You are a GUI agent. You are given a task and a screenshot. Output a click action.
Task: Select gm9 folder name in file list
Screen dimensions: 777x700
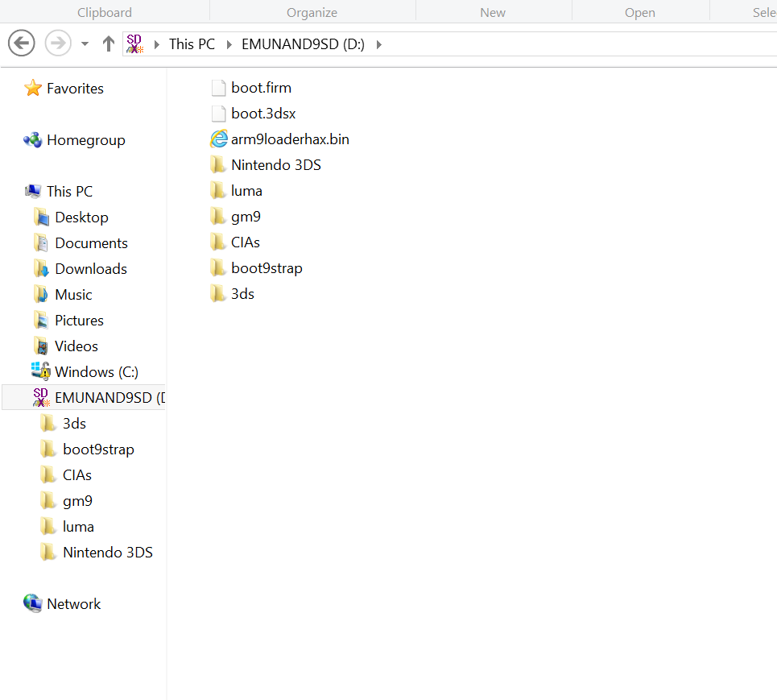[246, 217]
